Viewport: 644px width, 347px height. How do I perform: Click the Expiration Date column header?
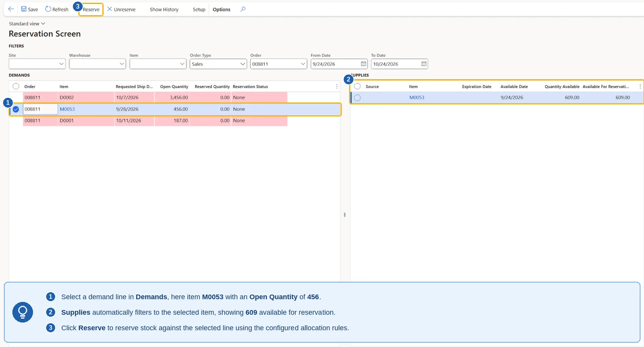click(x=477, y=87)
